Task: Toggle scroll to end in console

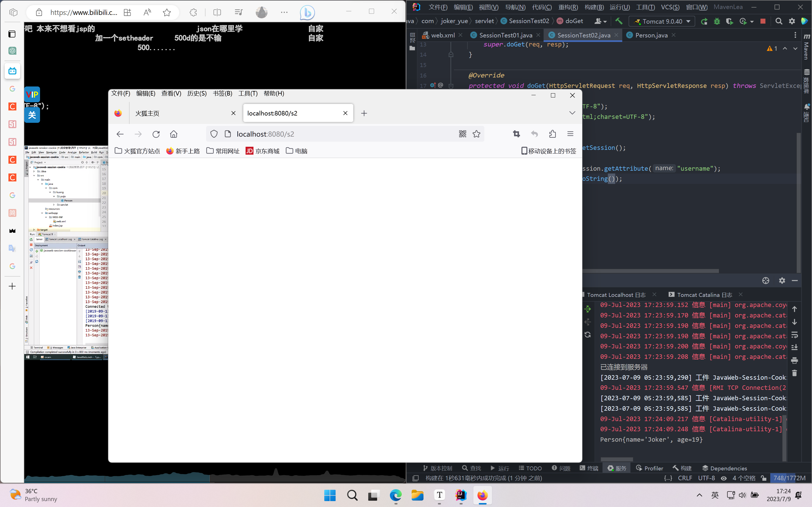Action: [x=794, y=347]
